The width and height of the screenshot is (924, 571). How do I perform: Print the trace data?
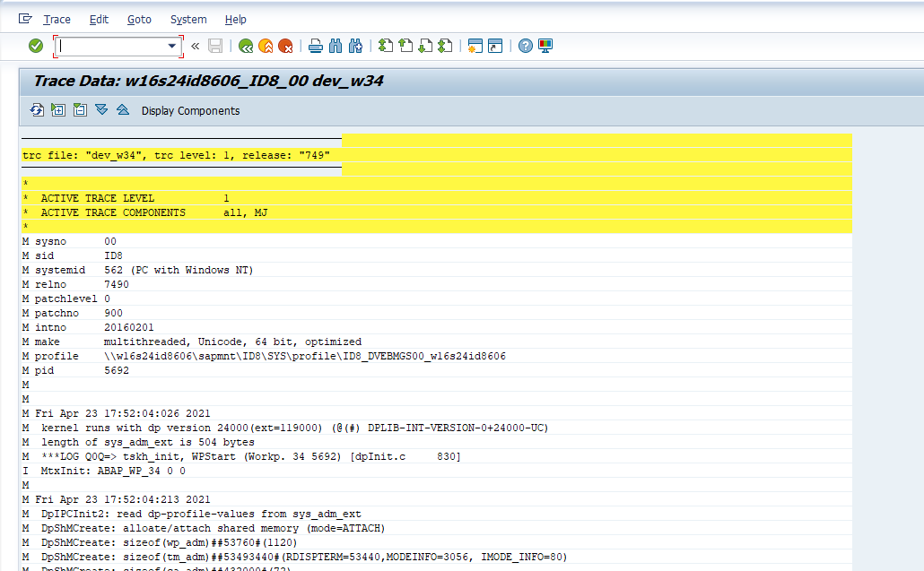315,45
